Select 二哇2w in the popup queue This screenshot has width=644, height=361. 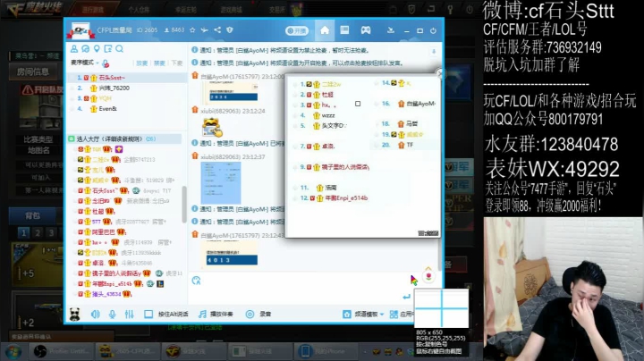(x=332, y=84)
